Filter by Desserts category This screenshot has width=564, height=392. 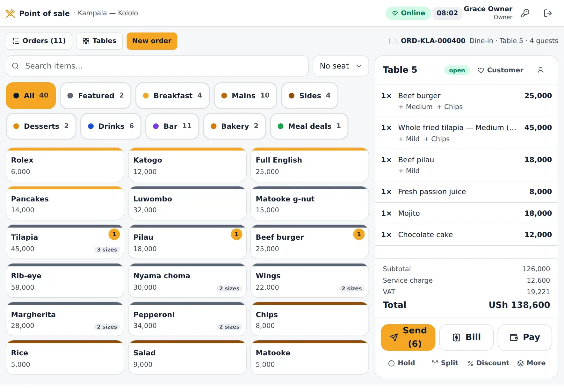coord(41,126)
